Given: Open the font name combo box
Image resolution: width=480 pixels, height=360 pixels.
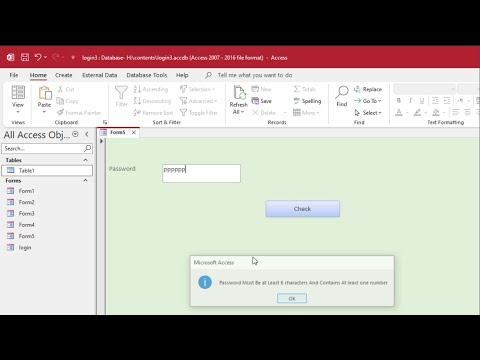Looking at the screenshot, I should tap(424, 89).
